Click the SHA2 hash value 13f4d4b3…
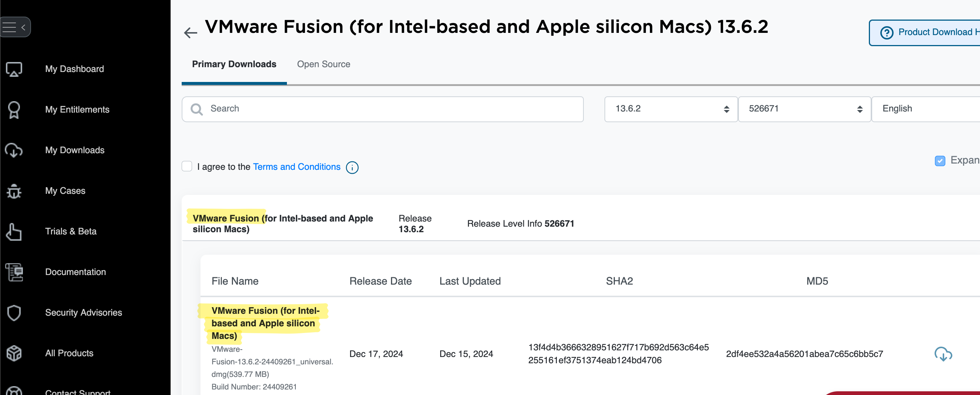The height and width of the screenshot is (395, 980). point(619,354)
